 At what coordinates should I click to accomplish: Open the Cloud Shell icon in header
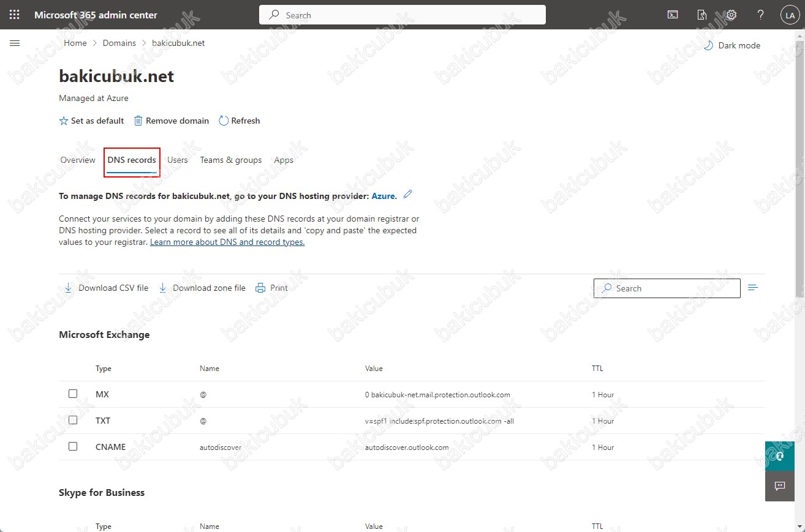673,15
